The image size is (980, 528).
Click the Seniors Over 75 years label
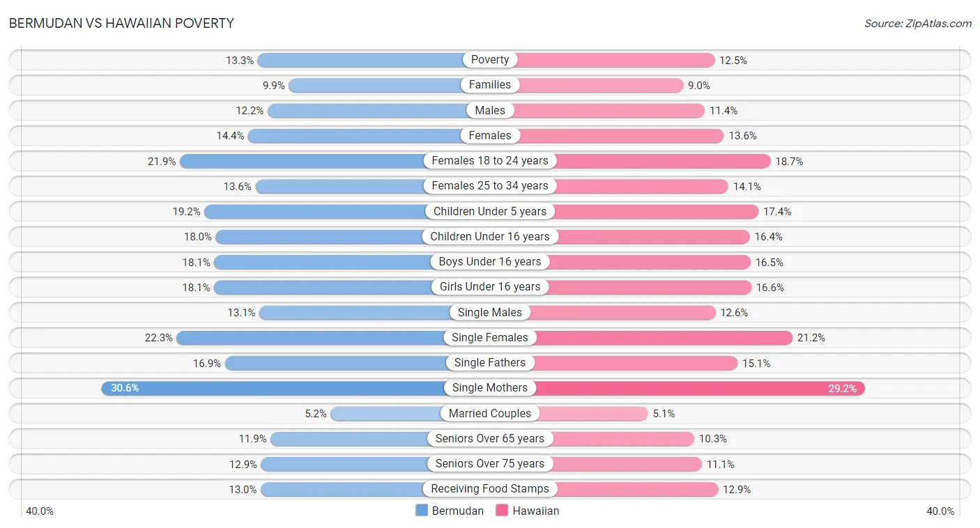pos(490,463)
